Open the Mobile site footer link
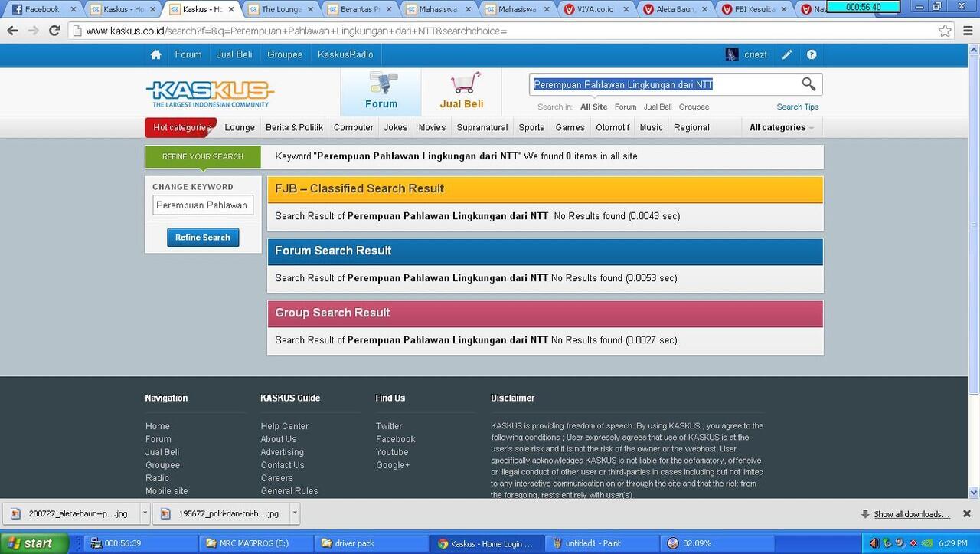The image size is (980, 554). (x=167, y=491)
